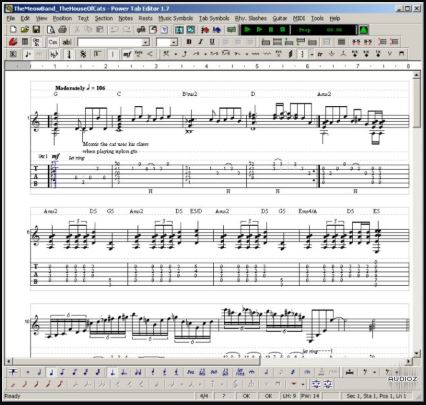Open the dropdown arrow before the tr icon

312,54
